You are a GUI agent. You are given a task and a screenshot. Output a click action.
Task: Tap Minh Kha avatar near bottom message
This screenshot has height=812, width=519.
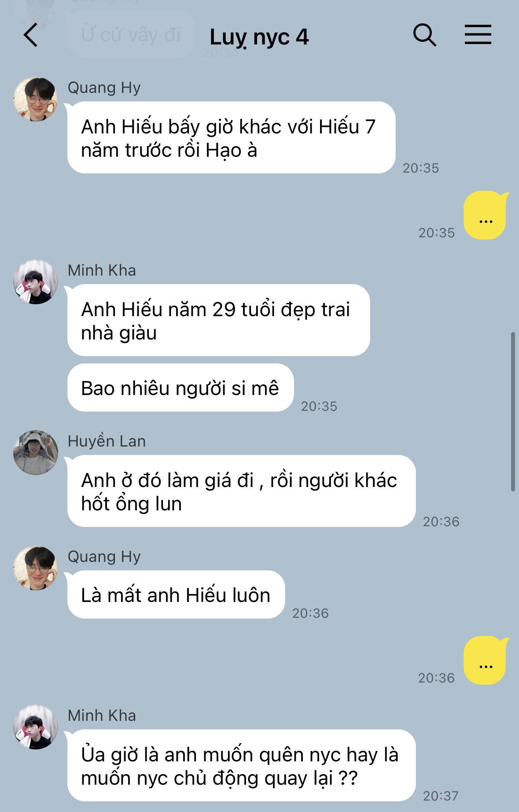pyautogui.click(x=36, y=727)
